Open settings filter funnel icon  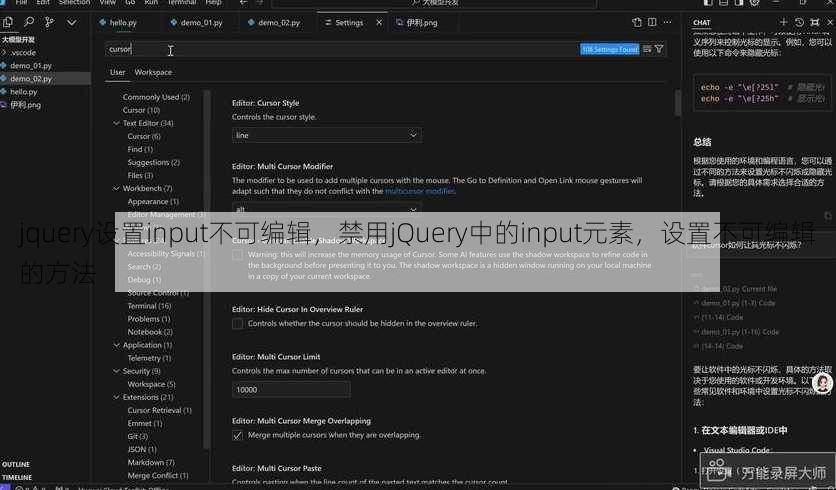(x=660, y=49)
